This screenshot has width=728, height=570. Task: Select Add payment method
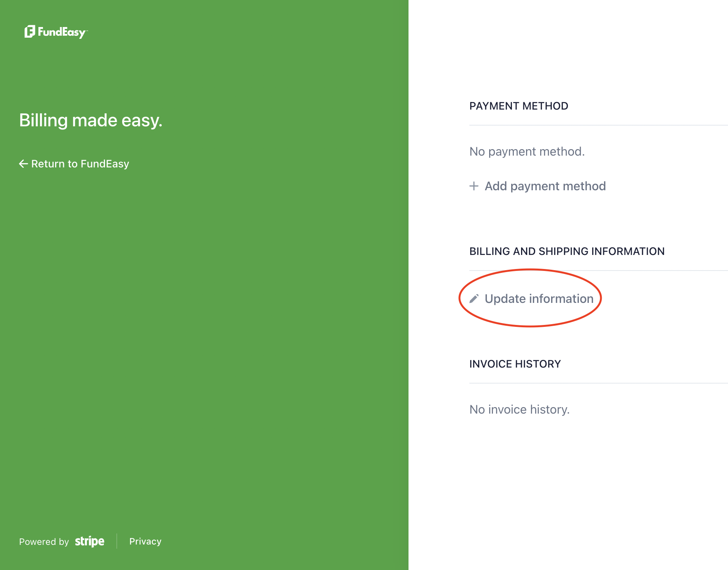(545, 186)
